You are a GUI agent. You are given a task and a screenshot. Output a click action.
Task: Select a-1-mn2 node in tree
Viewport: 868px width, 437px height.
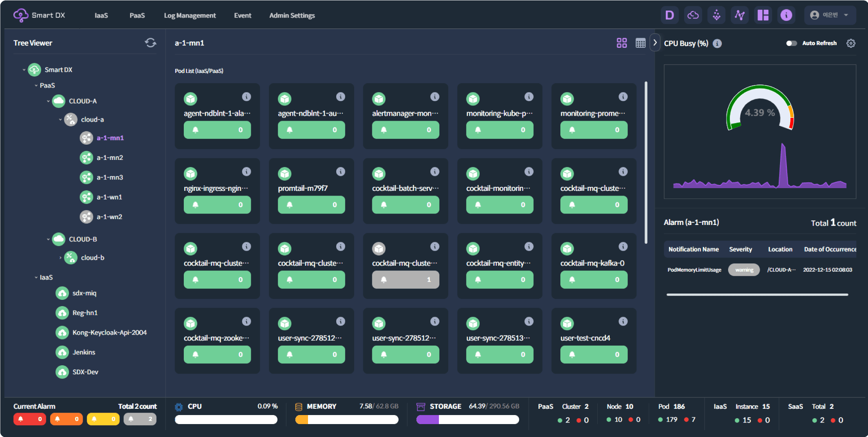point(110,158)
